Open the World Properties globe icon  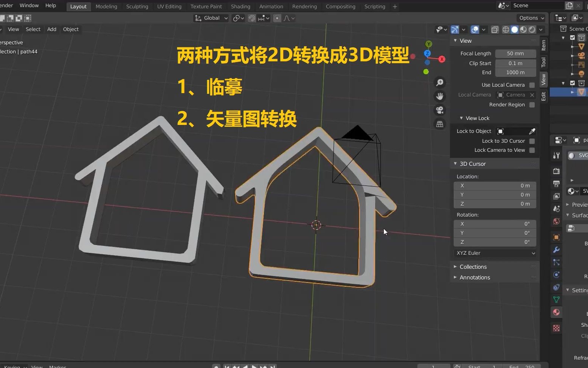556,221
